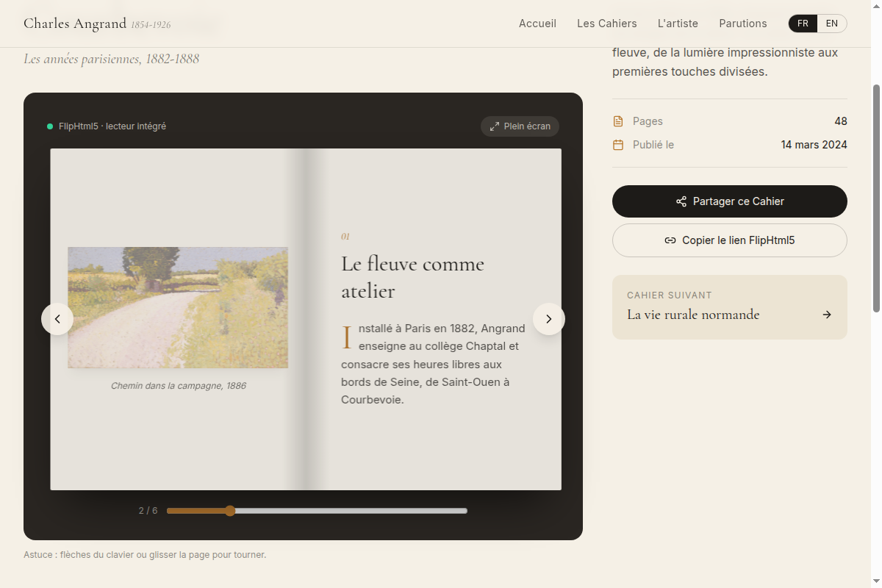This screenshot has height=588, width=882.
Task: Click the page scrollbar thumb
Action: [x=876, y=198]
